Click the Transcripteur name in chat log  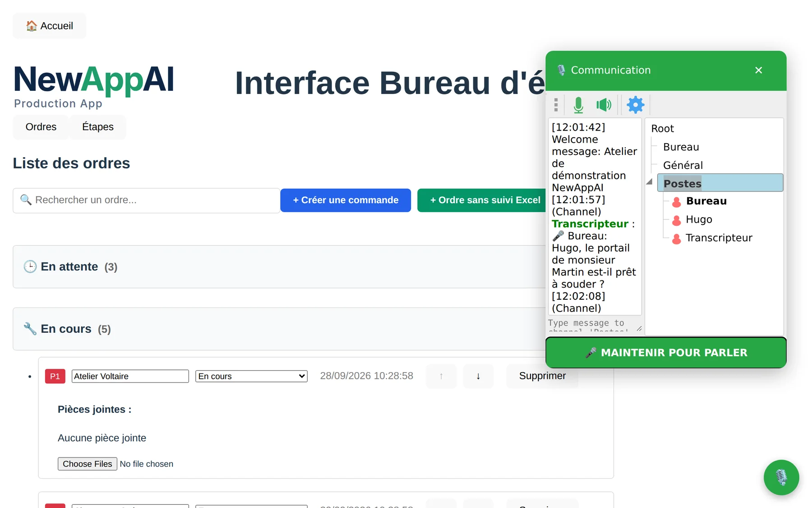pos(590,224)
